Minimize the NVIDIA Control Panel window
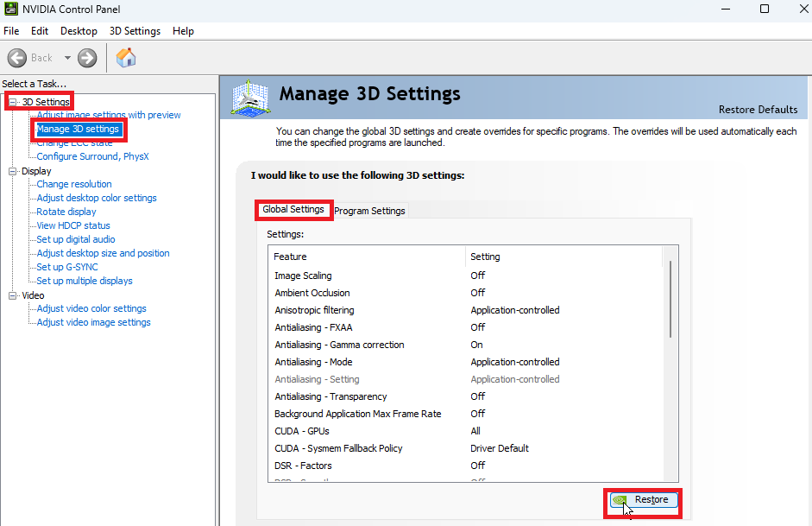Image resolution: width=812 pixels, height=526 pixels. (x=726, y=9)
